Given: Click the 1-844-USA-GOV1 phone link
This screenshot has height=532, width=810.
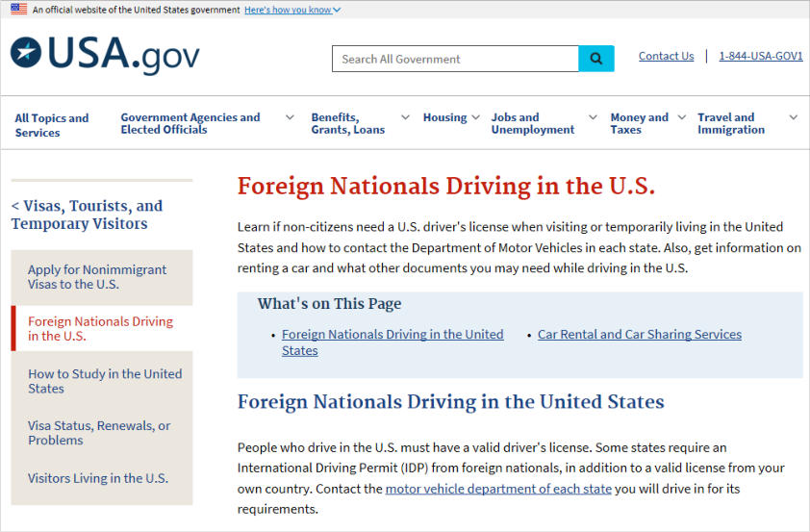Looking at the screenshot, I should (x=760, y=56).
